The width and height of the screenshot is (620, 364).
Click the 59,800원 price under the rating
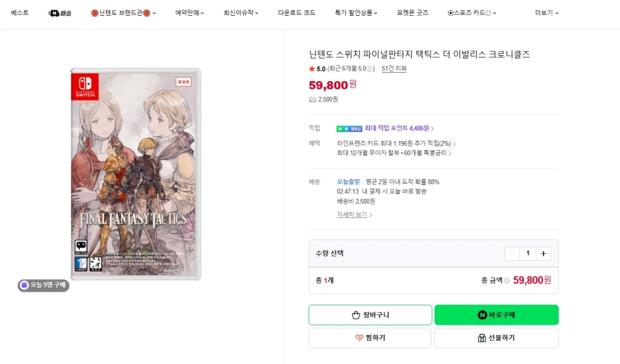[x=333, y=85]
